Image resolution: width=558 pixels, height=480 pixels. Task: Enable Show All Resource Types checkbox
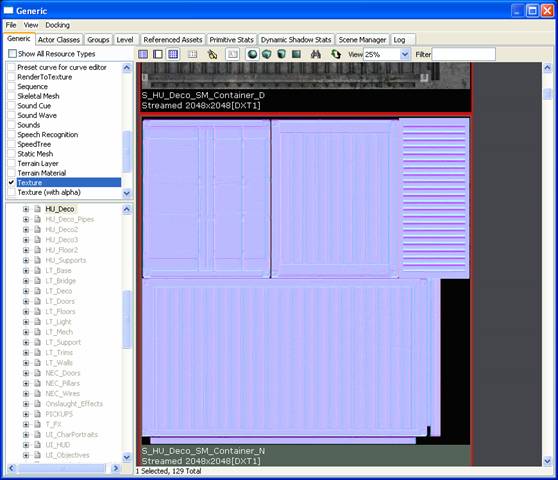point(12,53)
